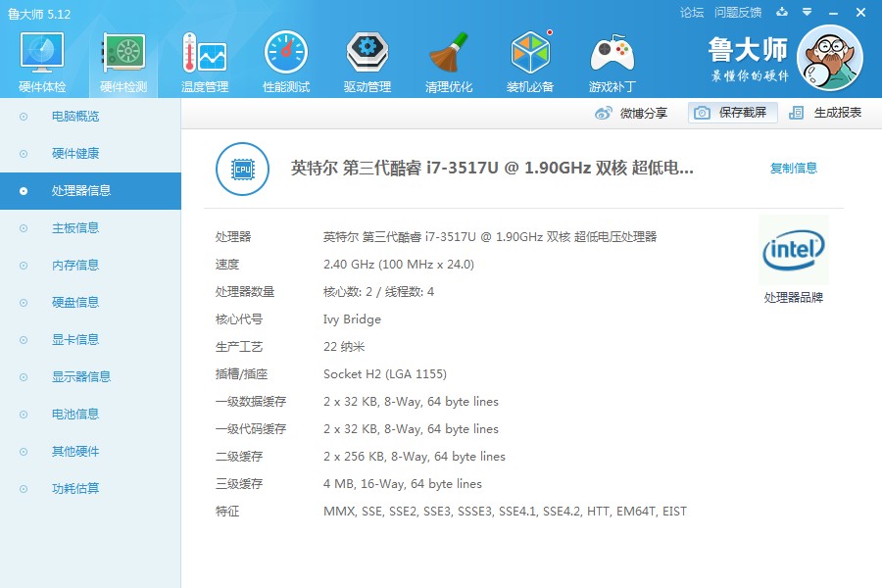The height and width of the screenshot is (588, 882).
Task: Select 内存信息 in sidebar
Action: coord(90,265)
